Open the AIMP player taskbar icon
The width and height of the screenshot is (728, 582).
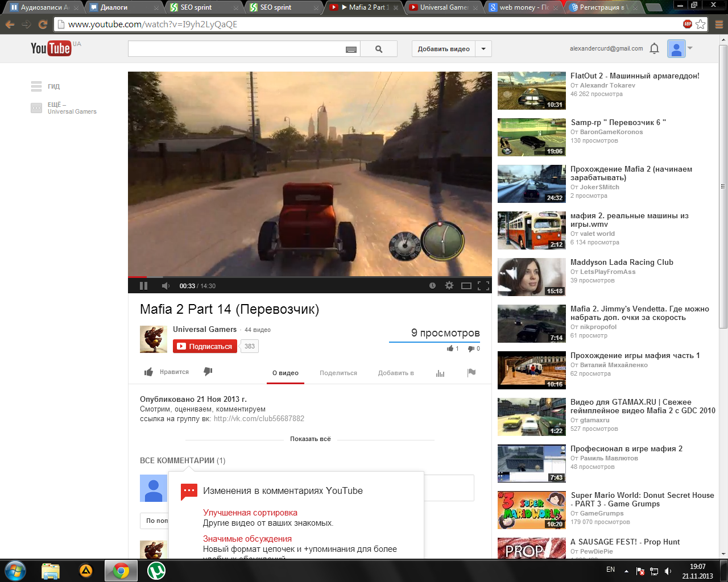click(86, 571)
